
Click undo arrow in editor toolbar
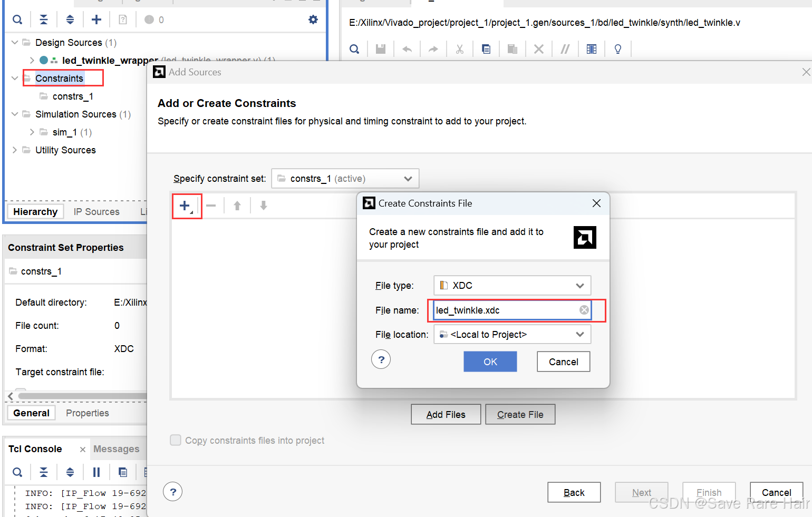(407, 49)
